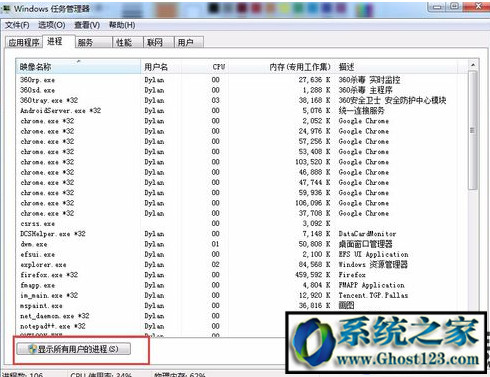The width and height of the screenshot is (490, 377).
Task: Click 显示所有用户的进程 button
Action: click(x=74, y=349)
